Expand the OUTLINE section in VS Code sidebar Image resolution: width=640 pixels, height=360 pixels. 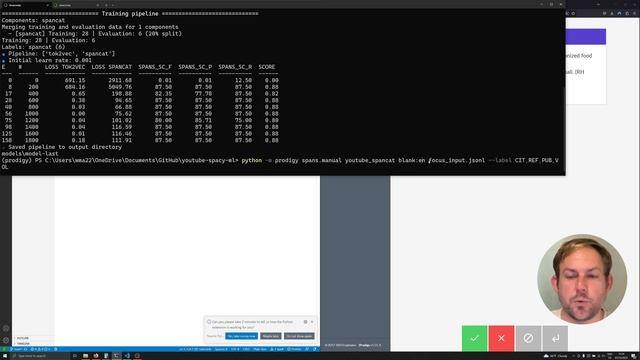[x=23, y=338]
